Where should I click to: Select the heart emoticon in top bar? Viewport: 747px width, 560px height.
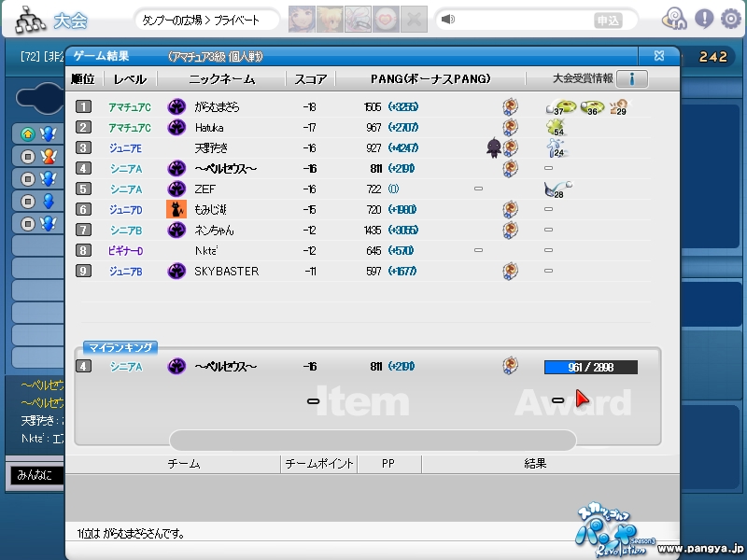(386, 20)
